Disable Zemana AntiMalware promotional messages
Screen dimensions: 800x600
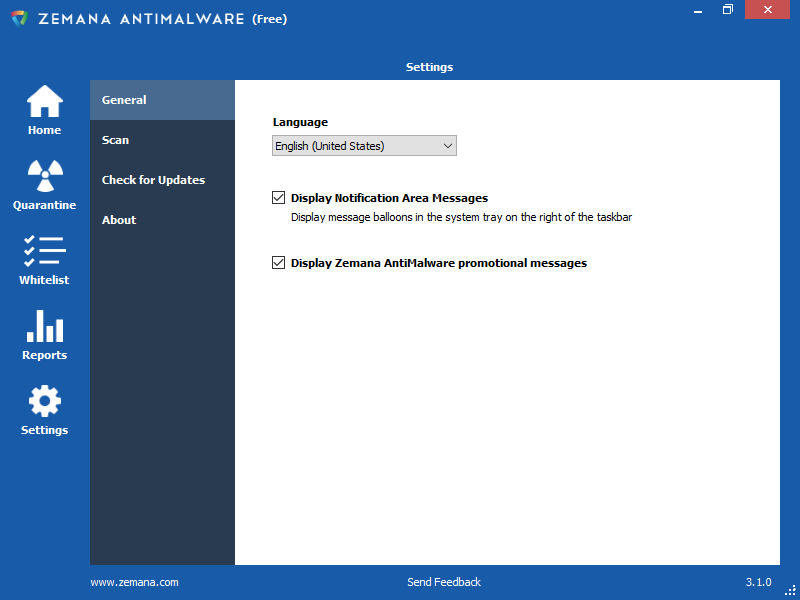pyautogui.click(x=278, y=263)
